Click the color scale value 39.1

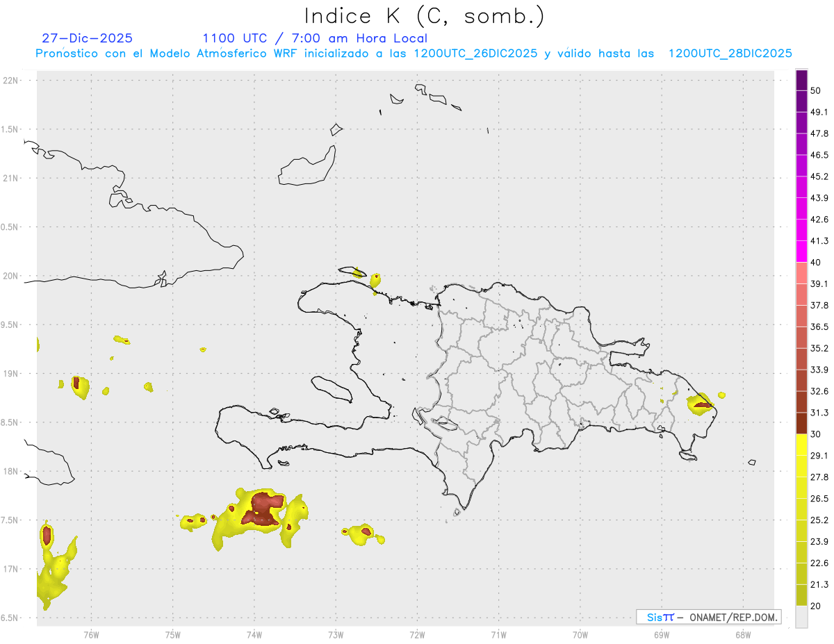819,283
